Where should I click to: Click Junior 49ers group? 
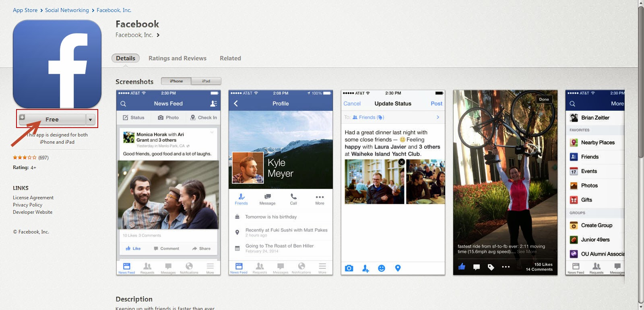(595, 240)
